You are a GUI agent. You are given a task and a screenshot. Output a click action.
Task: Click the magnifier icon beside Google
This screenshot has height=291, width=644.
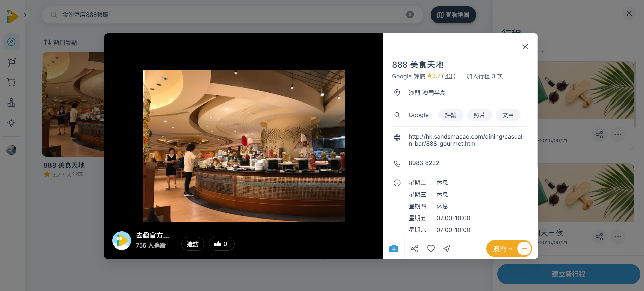coord(397,115)
